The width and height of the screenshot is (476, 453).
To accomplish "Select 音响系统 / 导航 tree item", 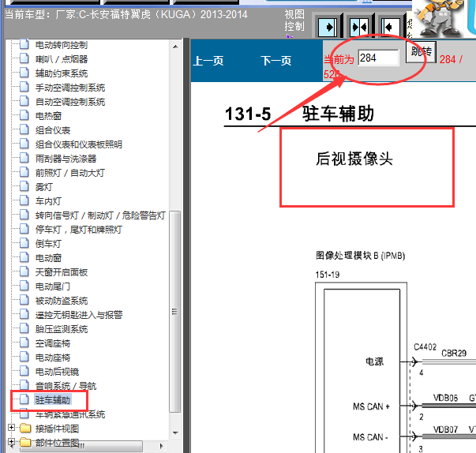I will tap(66, 386).
